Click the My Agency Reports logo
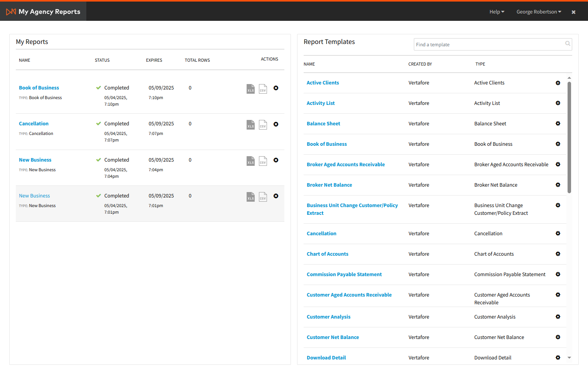 [x=43, y=12]
